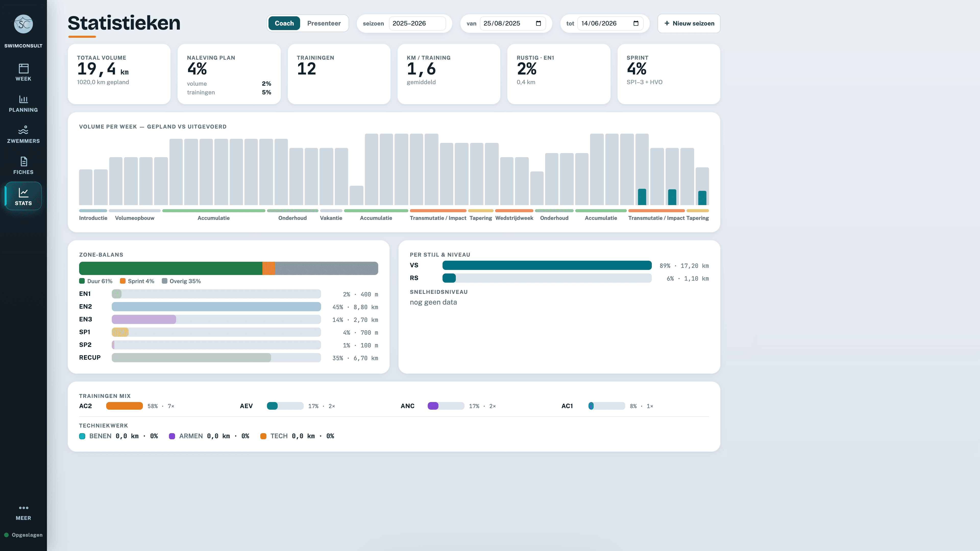Screen dimensions: 980x551
Task: Open the Fiches section icon
Action: click(23, 161)
